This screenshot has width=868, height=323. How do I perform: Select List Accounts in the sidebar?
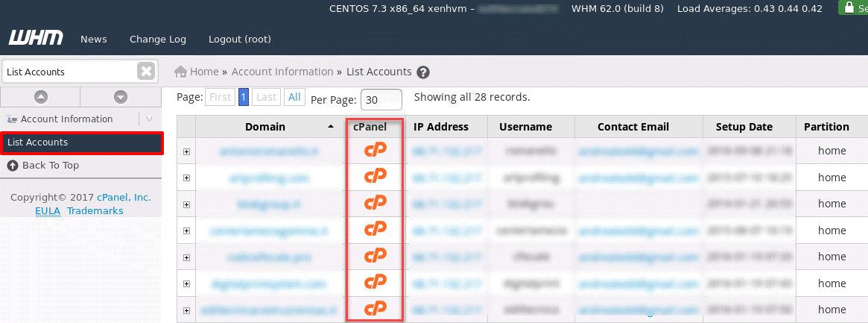click(81, 143)
